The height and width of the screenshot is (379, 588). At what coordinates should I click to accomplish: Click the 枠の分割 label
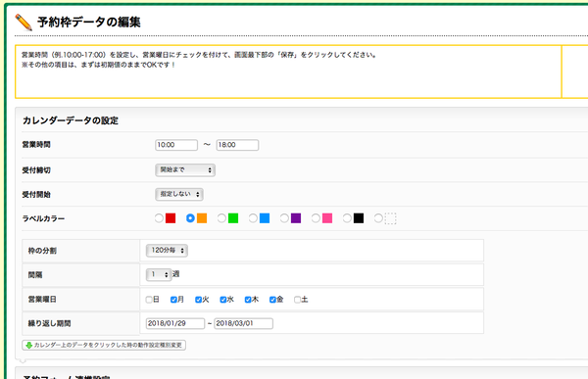(42, 251)
